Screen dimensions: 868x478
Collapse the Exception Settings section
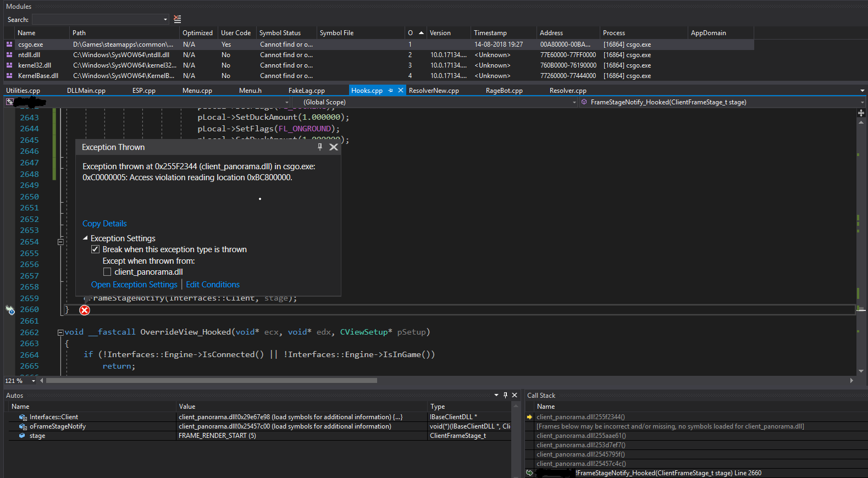pos(85,238)
